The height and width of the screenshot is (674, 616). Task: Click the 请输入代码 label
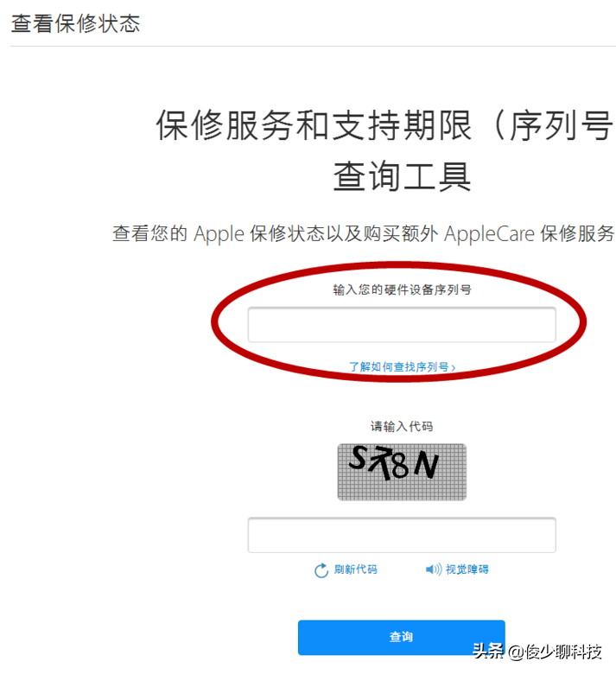tap(402, 426)
